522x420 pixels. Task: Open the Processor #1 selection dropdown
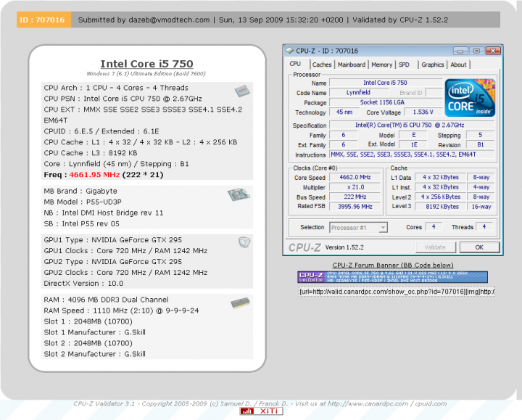359,228
